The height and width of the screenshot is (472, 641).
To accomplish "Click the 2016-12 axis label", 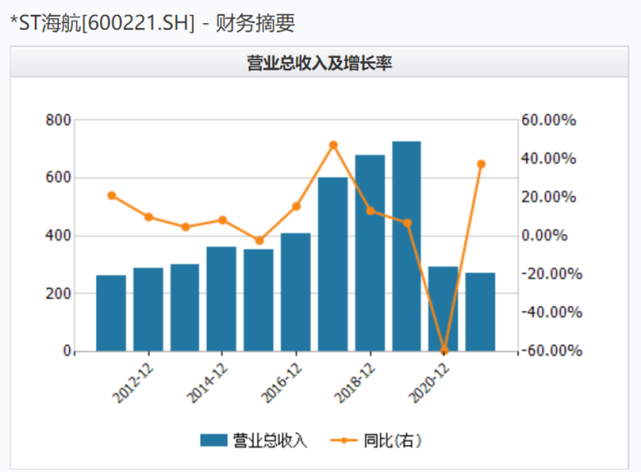I will pos(282,383).
